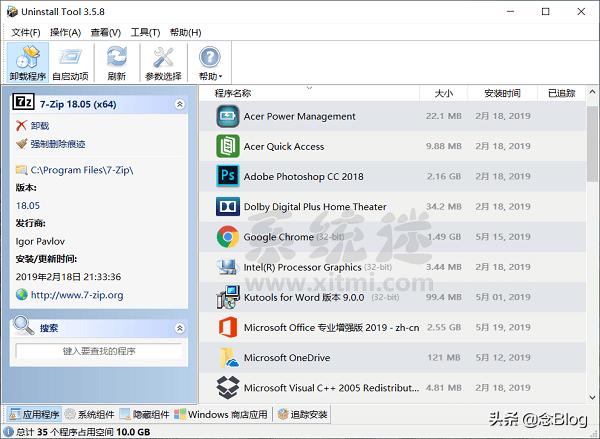
Task: Sort by the 程序名称 column header
Action: coord(309,93)
